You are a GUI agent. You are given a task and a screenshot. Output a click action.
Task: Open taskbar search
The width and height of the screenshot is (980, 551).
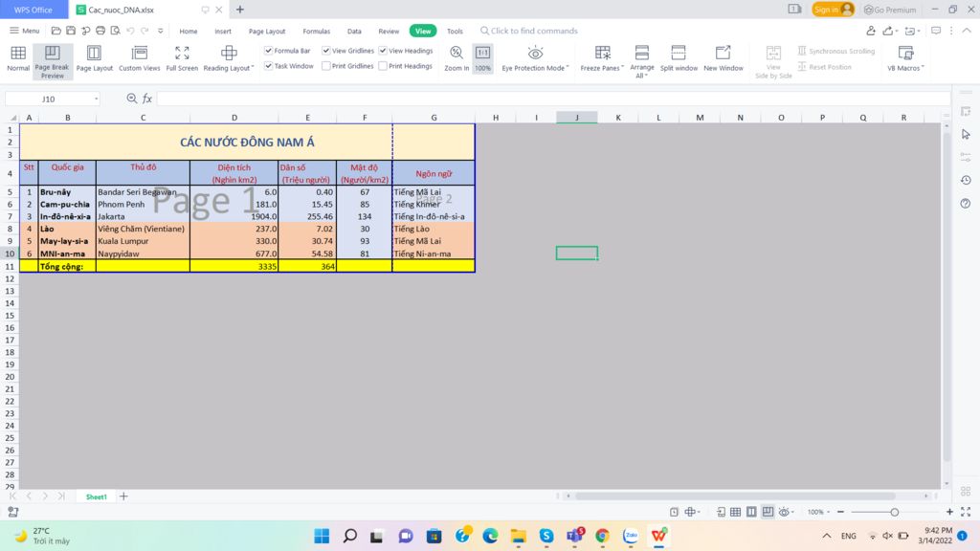(x=350, y=536)
